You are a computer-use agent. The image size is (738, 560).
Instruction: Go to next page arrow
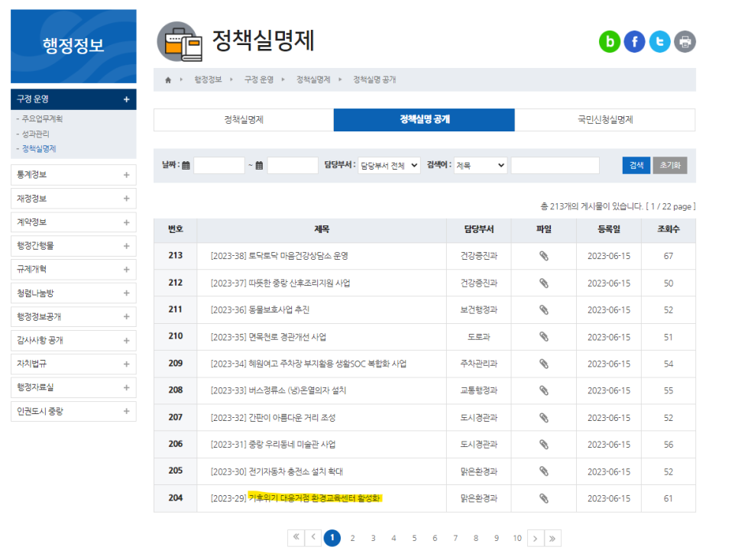(535, 539)
